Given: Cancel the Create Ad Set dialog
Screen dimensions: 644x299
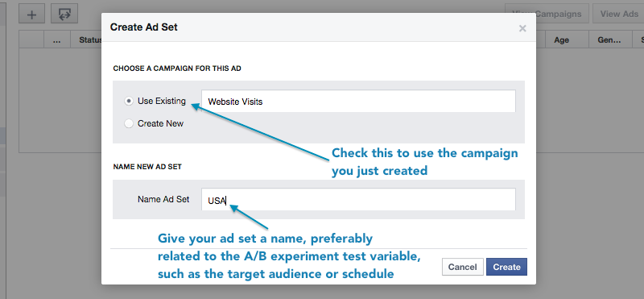Looking at the screenshot, I should pyautogui.click(x=462, y=267).
